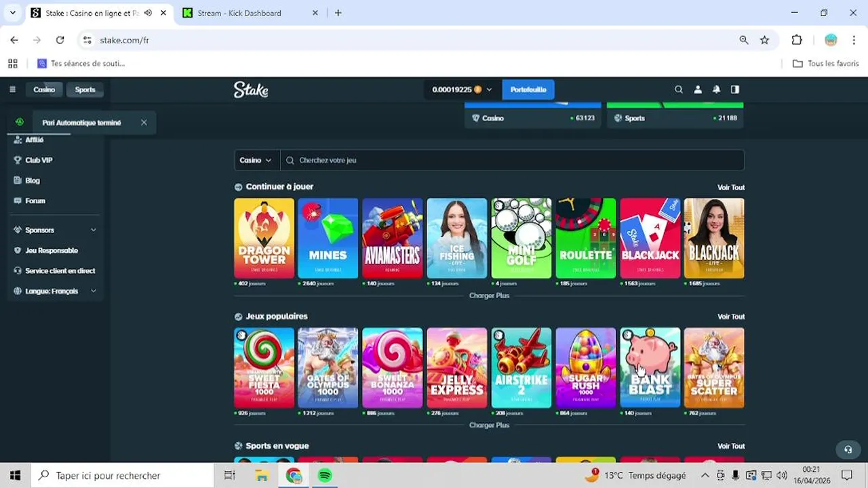Open Sweet Bonanza 1000 game

pos(392,367)
